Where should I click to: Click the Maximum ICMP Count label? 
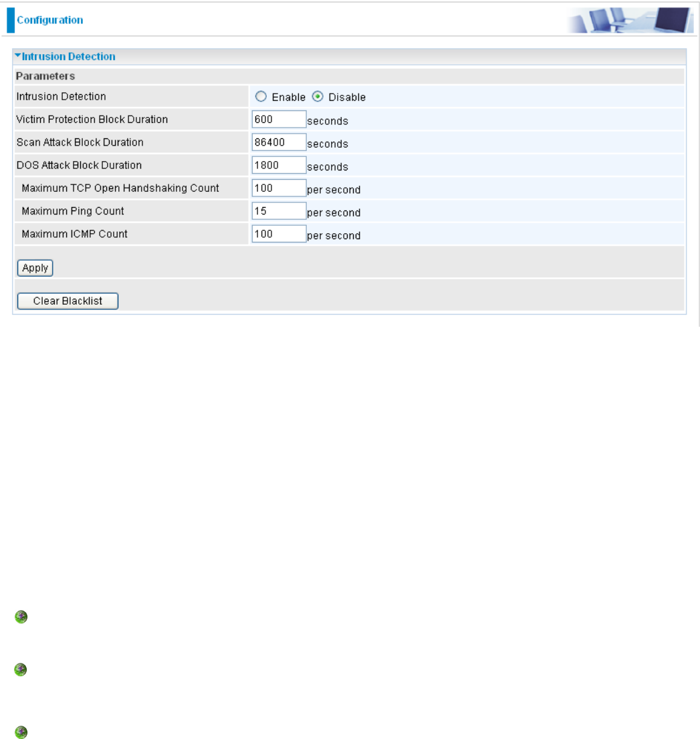[74, 234]
